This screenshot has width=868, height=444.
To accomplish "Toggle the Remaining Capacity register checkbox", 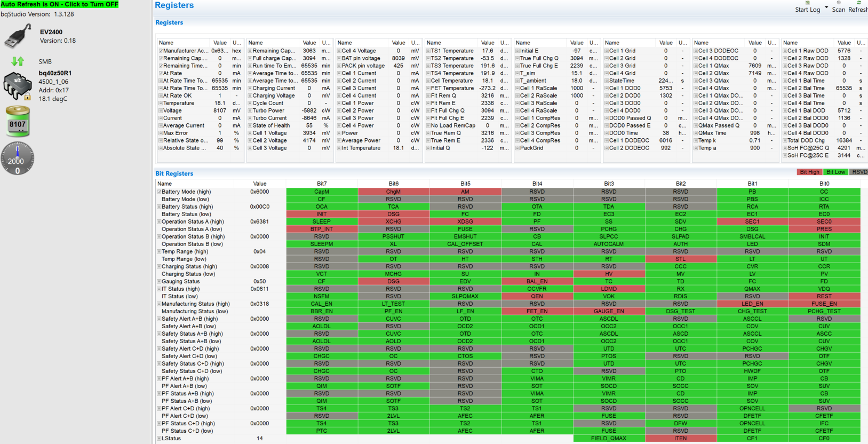I will (160, 58).
